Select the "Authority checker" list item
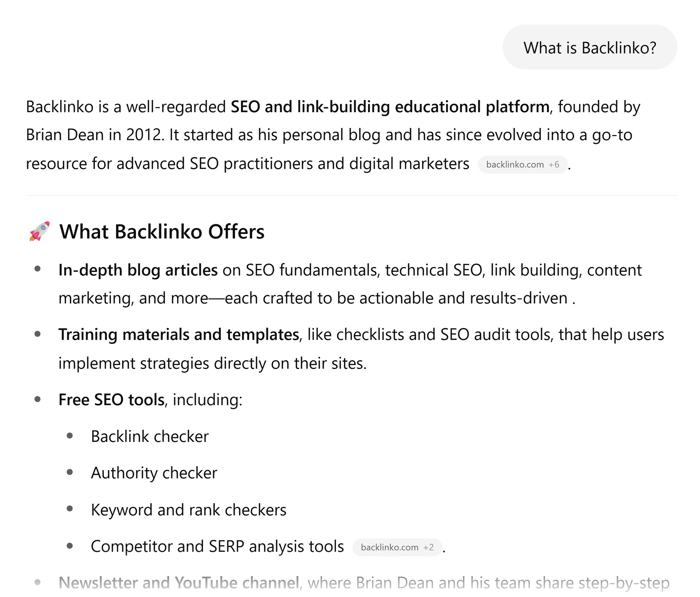 154,473
